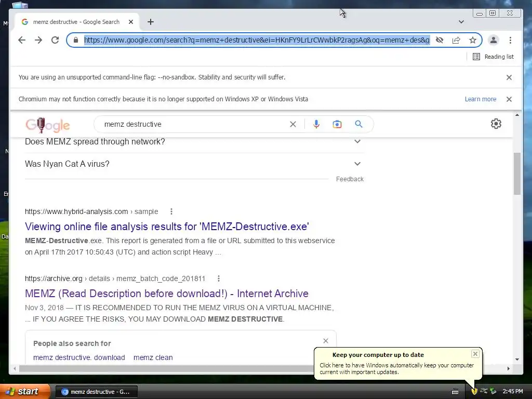Click the archive.org memz_batch_code_201811 URL text
The height and width of the screenshot is (399, 532).
tap(115, 278)
